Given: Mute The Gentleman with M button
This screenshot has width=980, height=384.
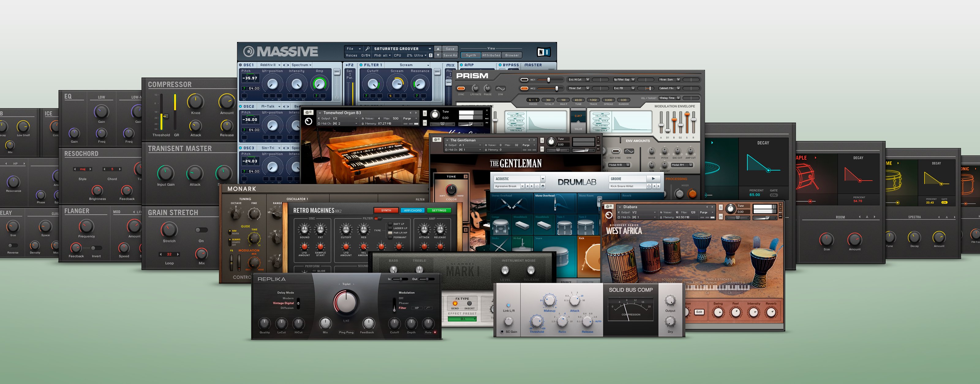Looking at the screenshot, I should [x=542, y=149].
